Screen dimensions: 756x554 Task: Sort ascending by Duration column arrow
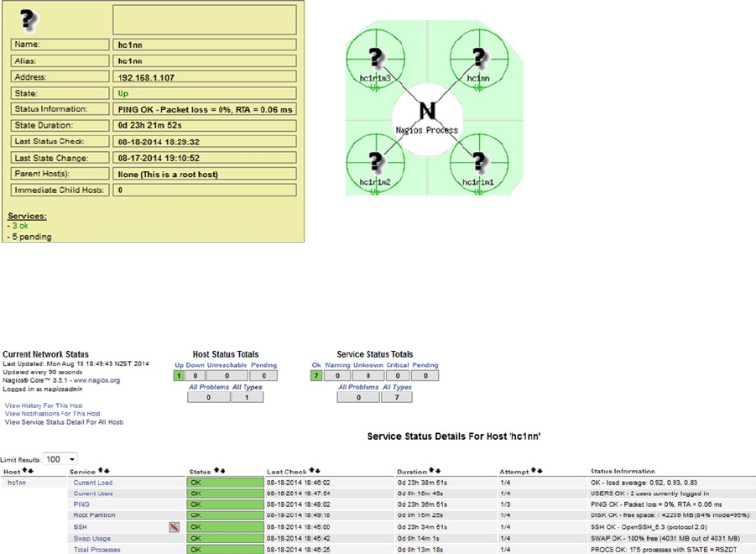click(432, 471)
